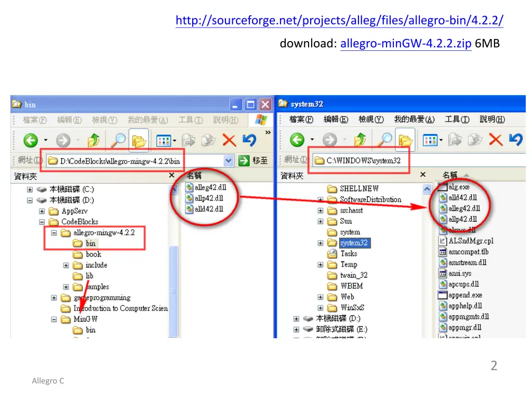532x399 pixels.
Task: Click the blue Undo arrow in bin window
Action: coord(249,140)
